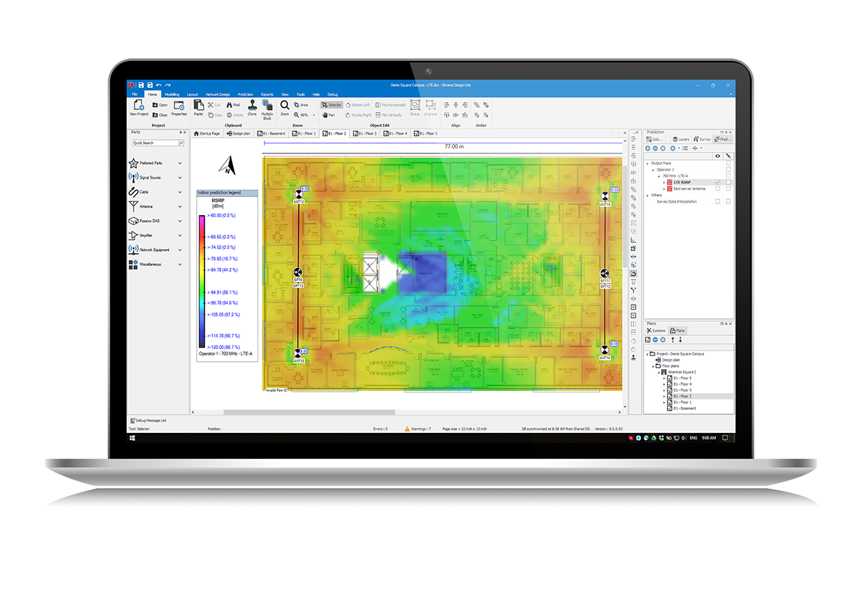Expand the Network Equipment category

point(179,250)
